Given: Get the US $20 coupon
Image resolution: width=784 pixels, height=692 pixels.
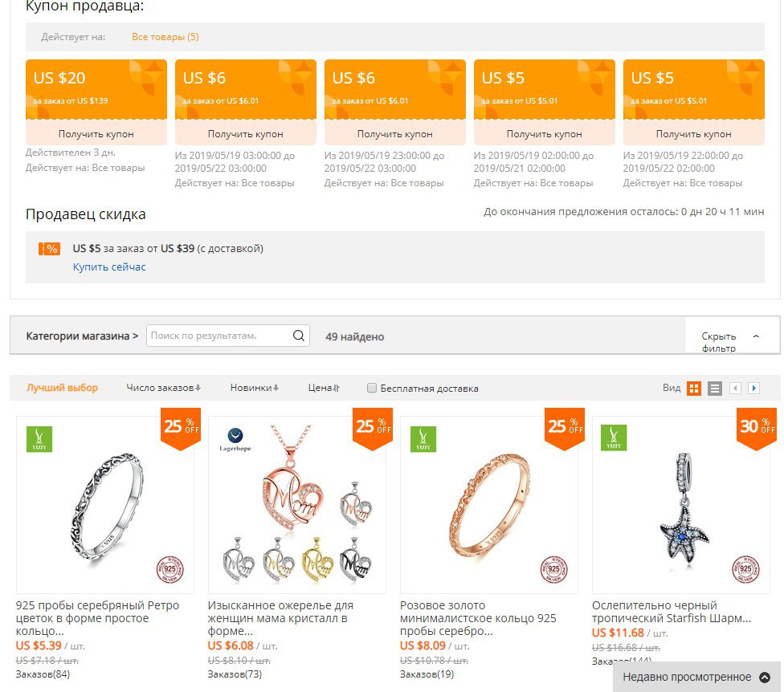Looking at the screenshot, I should pos(96,134).
